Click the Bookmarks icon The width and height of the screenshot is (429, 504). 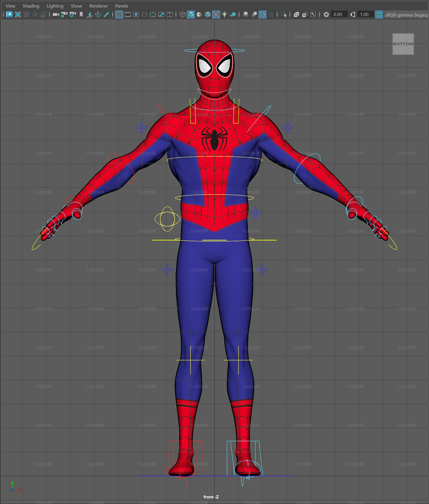click(x=81, y=14)
